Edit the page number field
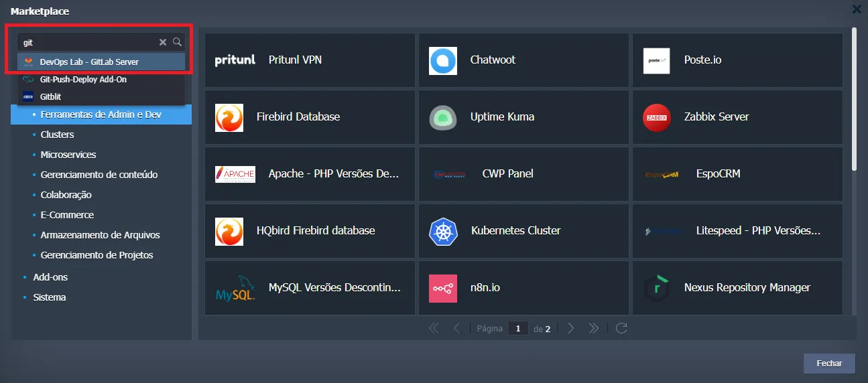The image size is (868, 383). click(518, 329)
